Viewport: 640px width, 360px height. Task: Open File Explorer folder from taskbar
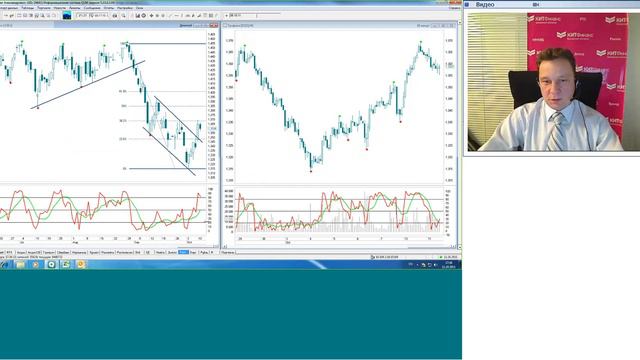[x=20, y=264]
